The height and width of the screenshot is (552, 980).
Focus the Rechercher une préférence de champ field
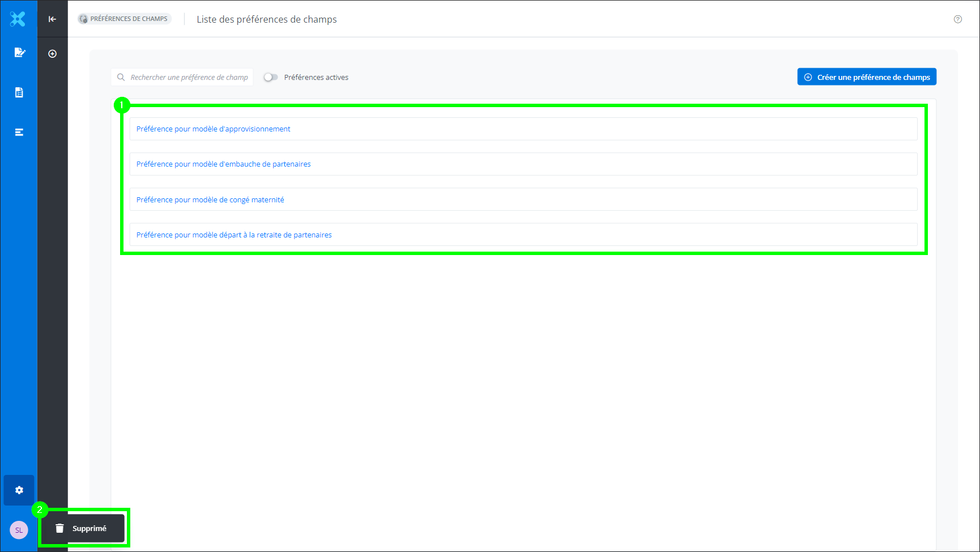[189, 77]
